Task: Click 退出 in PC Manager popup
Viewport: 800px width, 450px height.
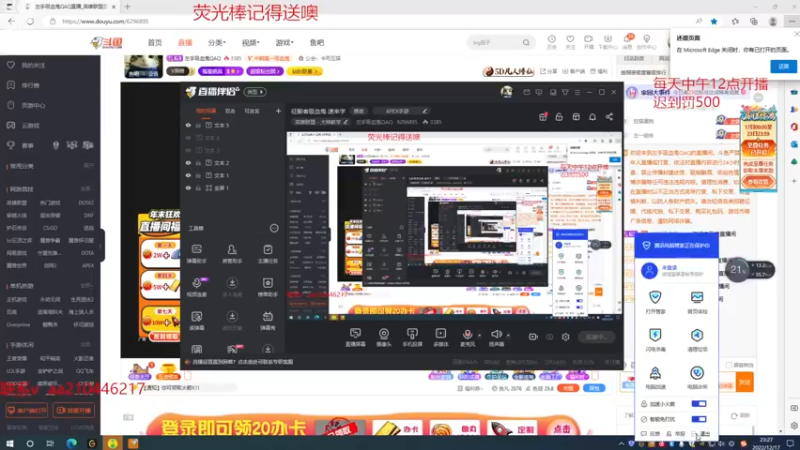Action: (x=702, y=434)
